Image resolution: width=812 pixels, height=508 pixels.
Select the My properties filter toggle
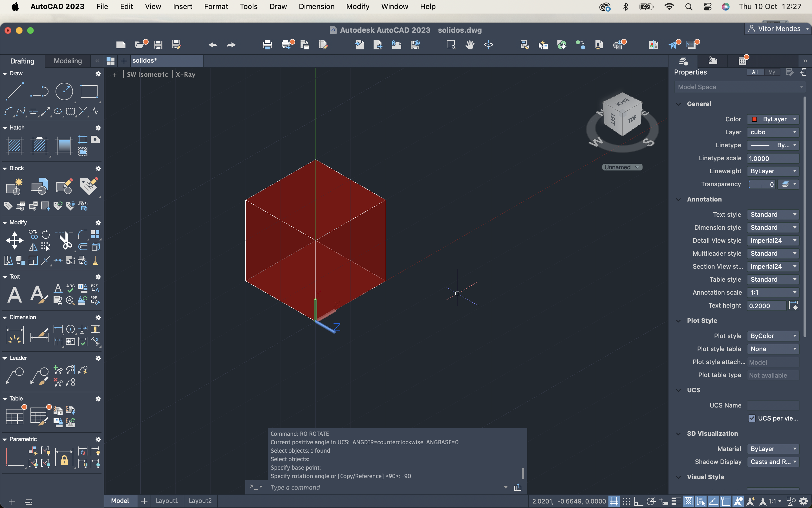(x=772, y=72)
